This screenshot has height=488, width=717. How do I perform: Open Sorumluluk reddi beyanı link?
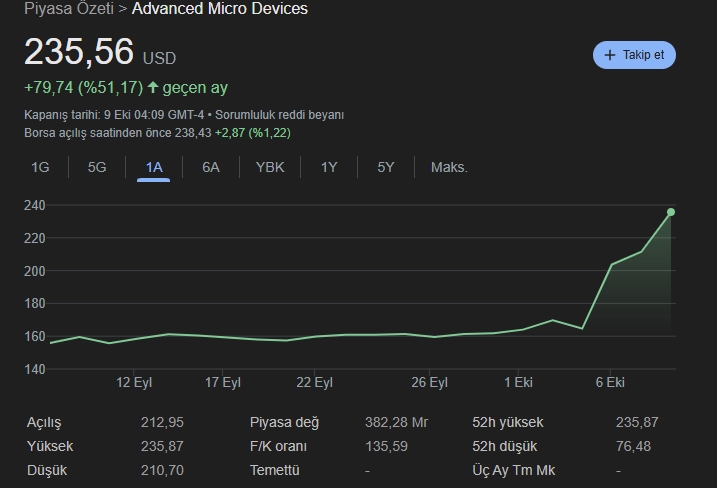279,115
